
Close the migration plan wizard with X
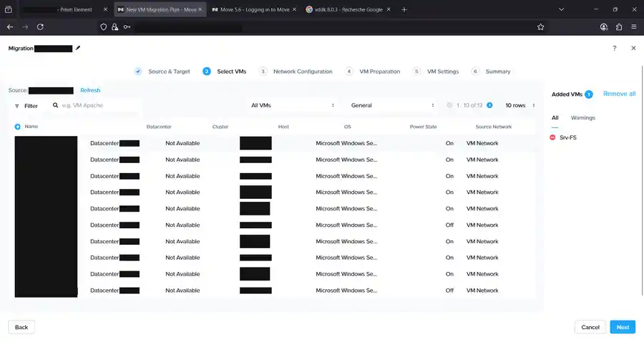tap(633, 48)
